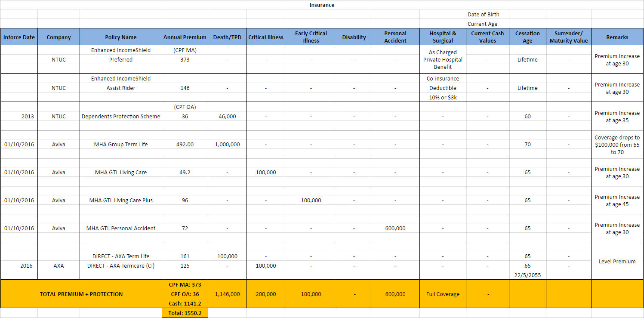Select the "Personal Accident" column header
The width and height of the screenshot is (644, 318).
point(395,37)
